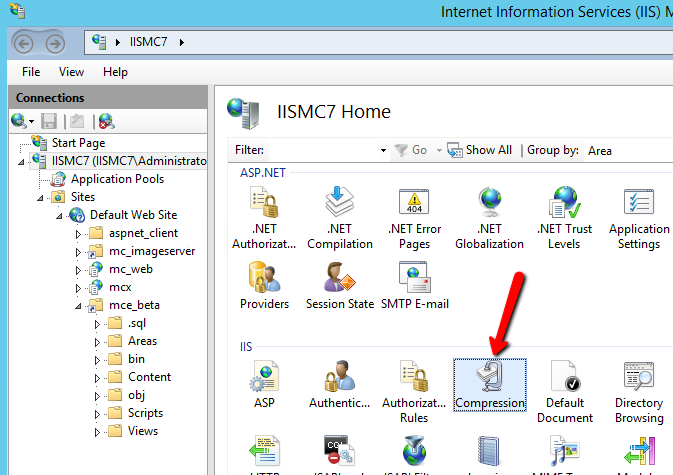673x475 pixels.
Task: Click the Save connections disk icon
Action: 49,121
